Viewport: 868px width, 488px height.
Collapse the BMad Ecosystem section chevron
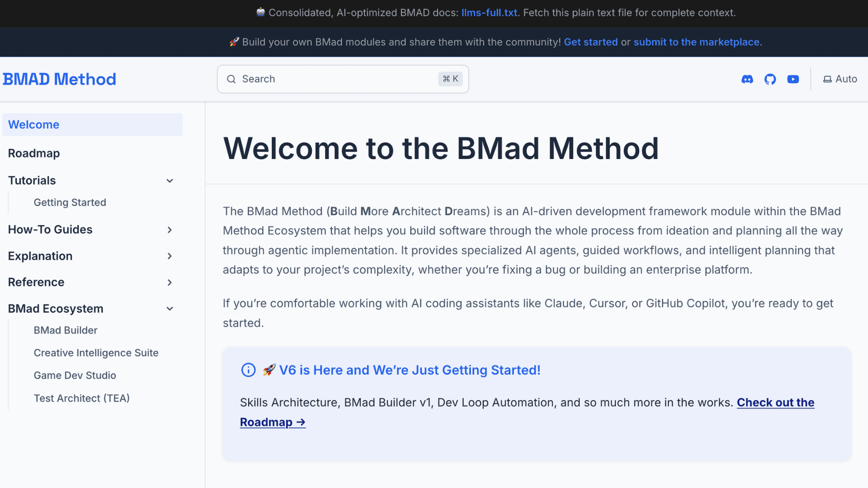(x=170, y=309)
